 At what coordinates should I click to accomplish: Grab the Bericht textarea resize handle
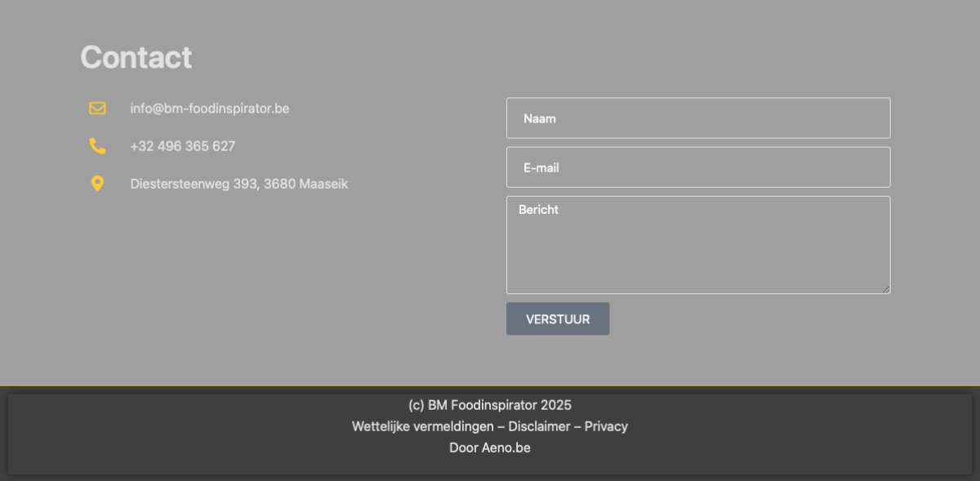click(x=885, y=288)
